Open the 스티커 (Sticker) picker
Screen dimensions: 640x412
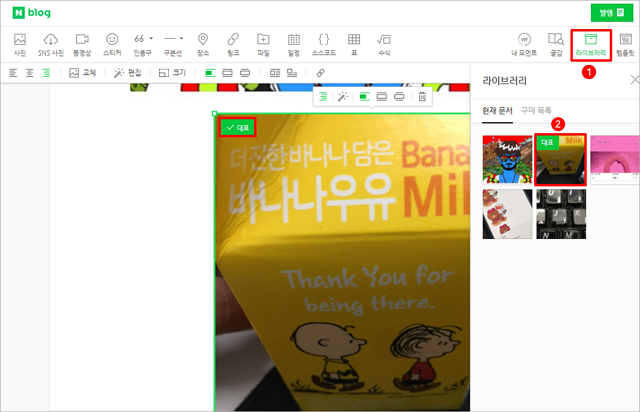coord(111,43)
